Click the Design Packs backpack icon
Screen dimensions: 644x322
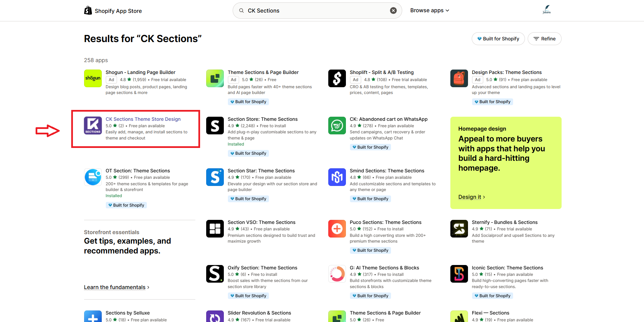[x=459, y=78]
